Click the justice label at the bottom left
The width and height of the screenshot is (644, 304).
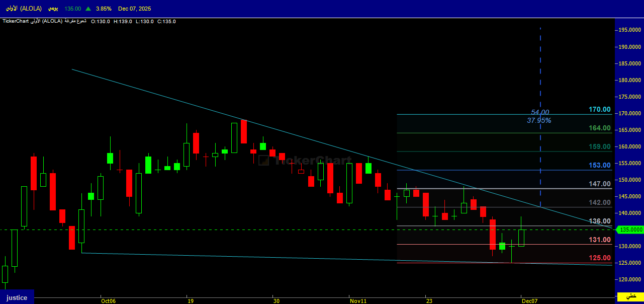[17, 297]
